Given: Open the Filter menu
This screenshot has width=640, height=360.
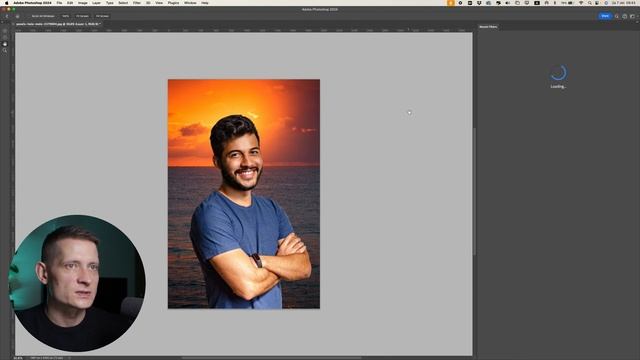Looking at the screenshot, I should coord(137,3).
